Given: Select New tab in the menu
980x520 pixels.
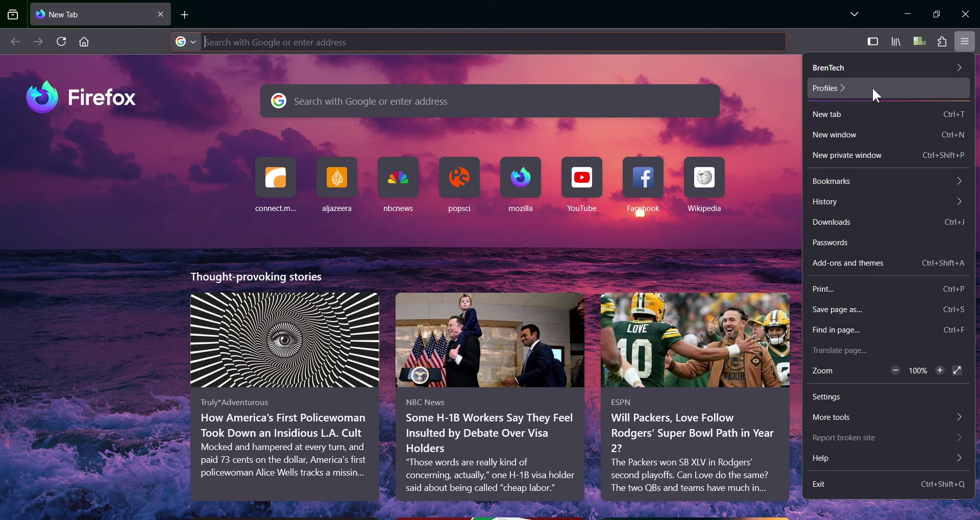Looking at the screenshot, I should tap(888, 114).
